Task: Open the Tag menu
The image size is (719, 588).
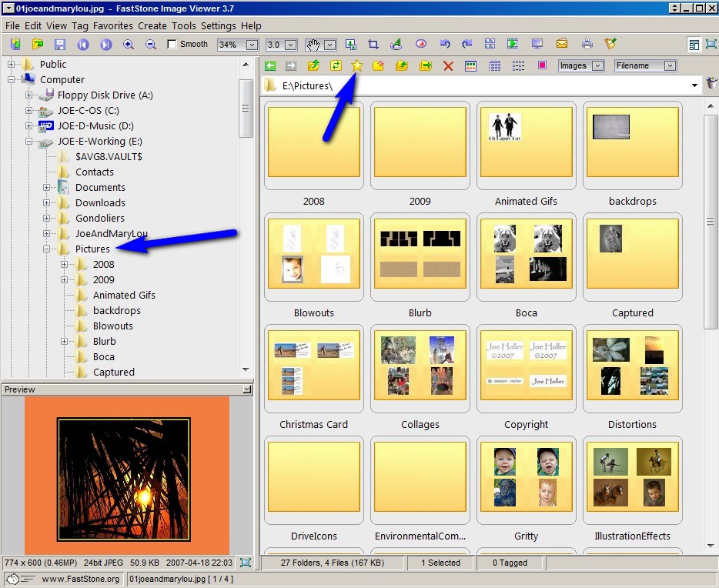Action: tap(80, 25)
